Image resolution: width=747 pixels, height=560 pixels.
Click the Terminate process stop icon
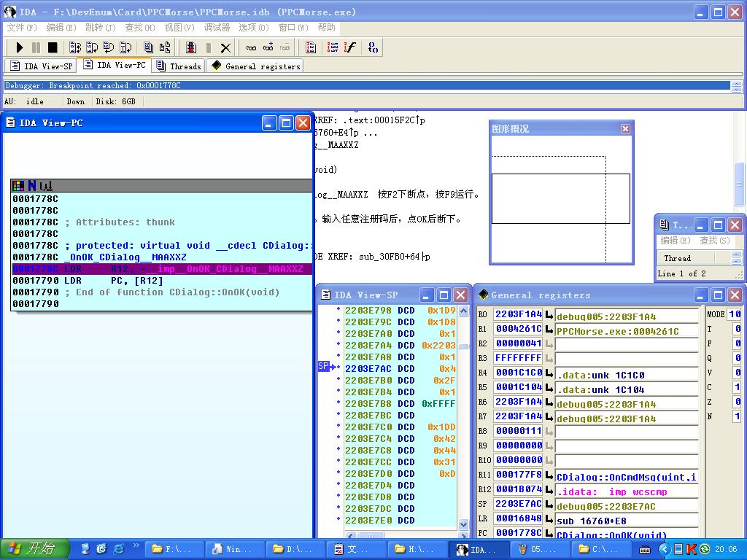53,47
